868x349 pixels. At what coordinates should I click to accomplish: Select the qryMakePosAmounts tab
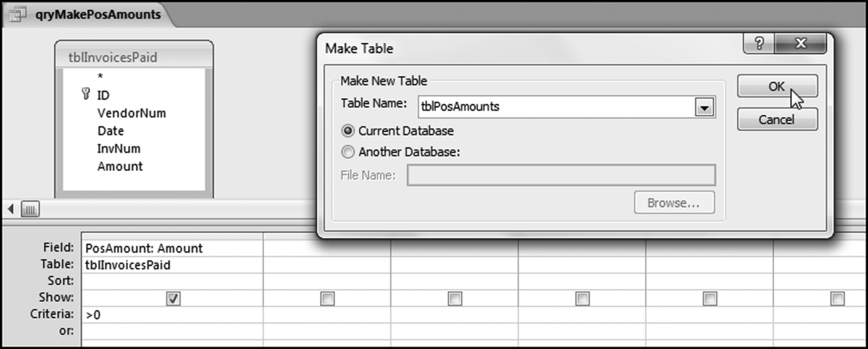[x=97, y=14]
